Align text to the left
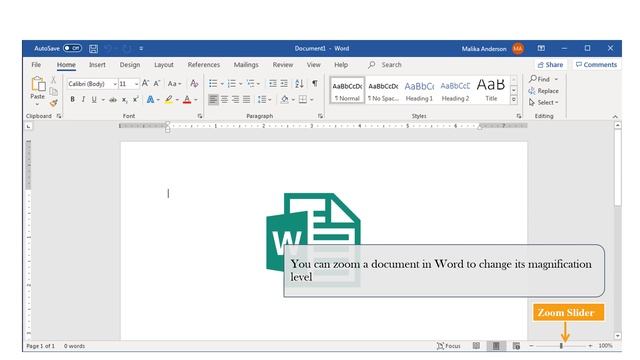 point(213,100)
